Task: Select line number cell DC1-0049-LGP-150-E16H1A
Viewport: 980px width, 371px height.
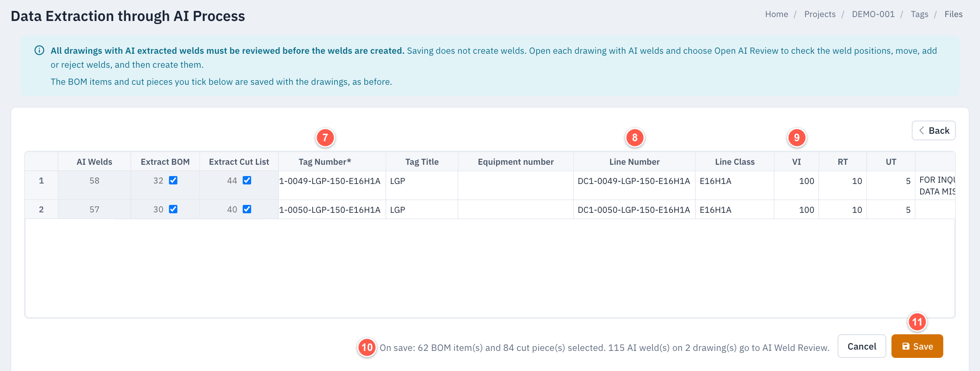Action: click(x=635, y=185)
